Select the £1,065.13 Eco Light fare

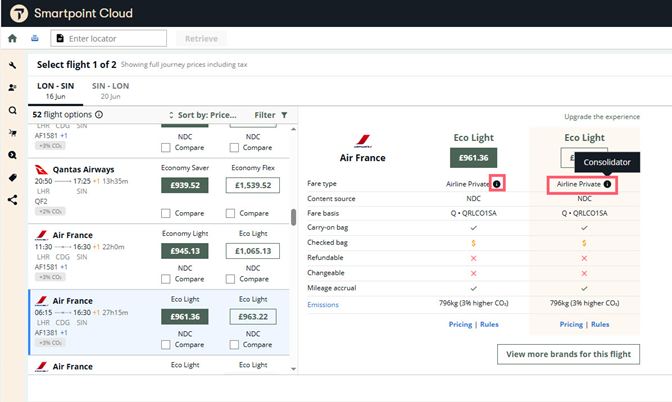(253, 251)
